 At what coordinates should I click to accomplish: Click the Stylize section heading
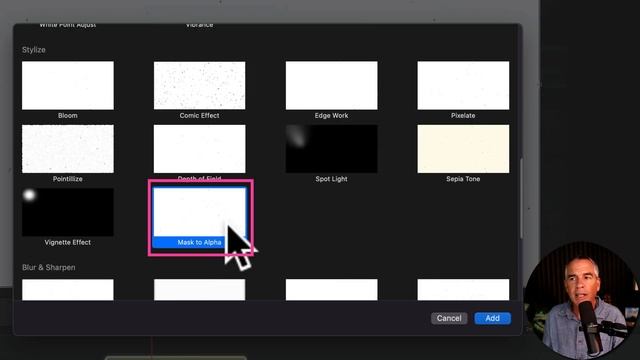(33, 50)
